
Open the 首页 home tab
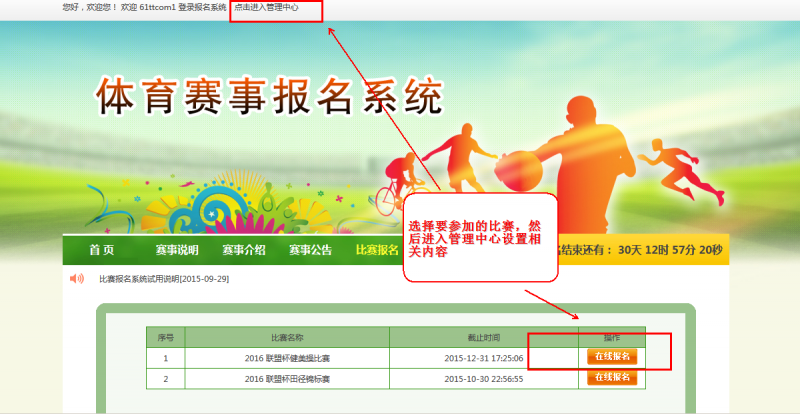point(101,250)
